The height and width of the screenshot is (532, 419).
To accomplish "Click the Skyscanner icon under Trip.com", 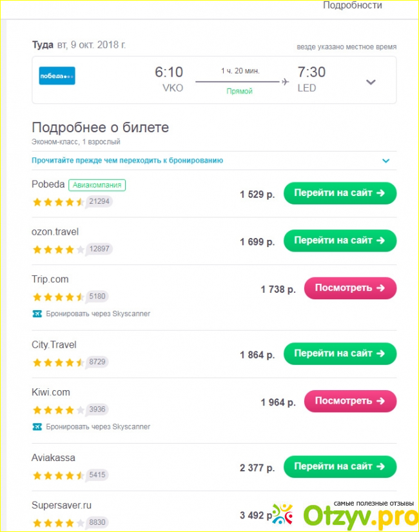I will point(37,314).
